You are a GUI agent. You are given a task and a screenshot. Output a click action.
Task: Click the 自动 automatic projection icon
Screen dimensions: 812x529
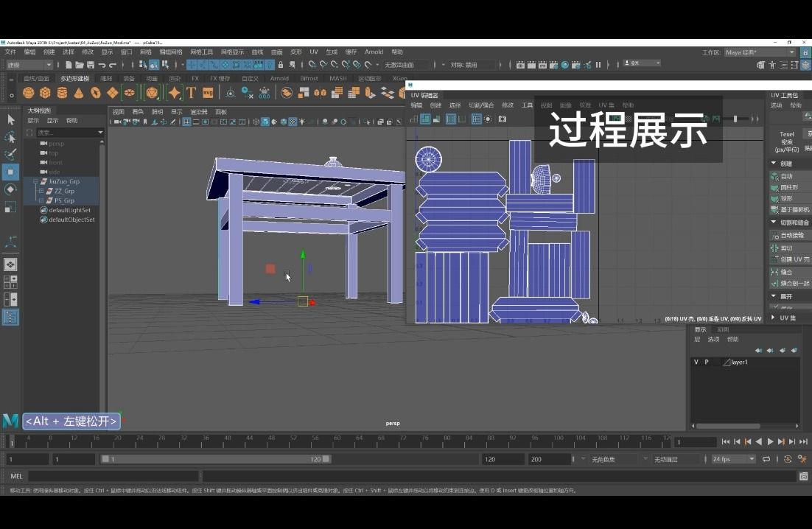coord(775,176)
